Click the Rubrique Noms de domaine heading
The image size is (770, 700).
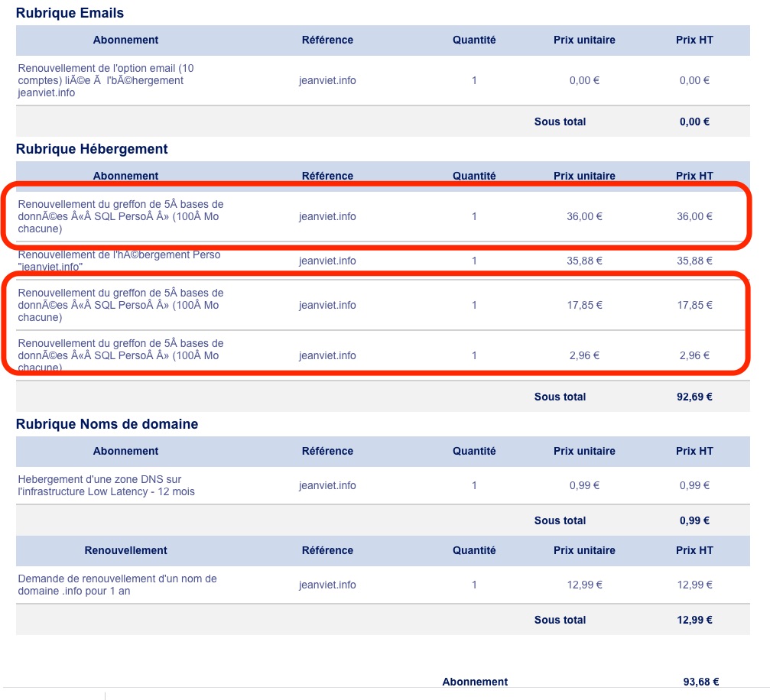click(x=107, y=424)
